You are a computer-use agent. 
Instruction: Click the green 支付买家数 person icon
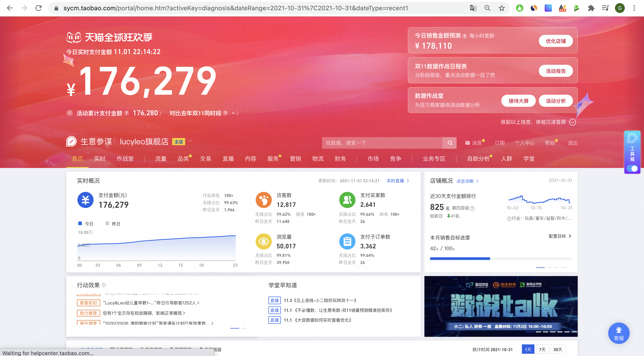(347, 200)
